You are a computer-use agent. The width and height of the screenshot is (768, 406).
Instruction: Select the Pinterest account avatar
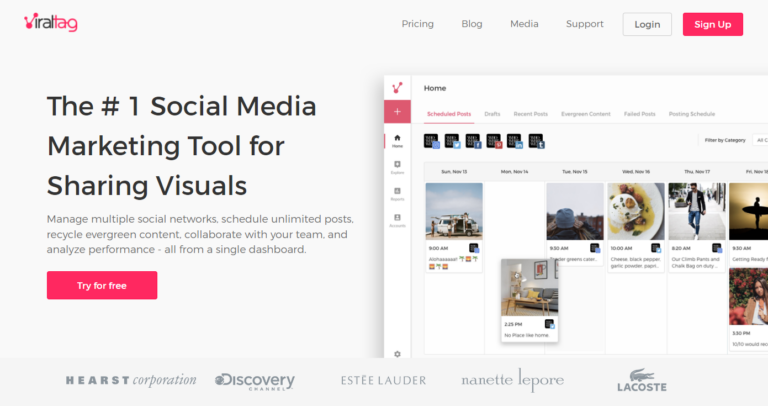(x=494, y=141)
